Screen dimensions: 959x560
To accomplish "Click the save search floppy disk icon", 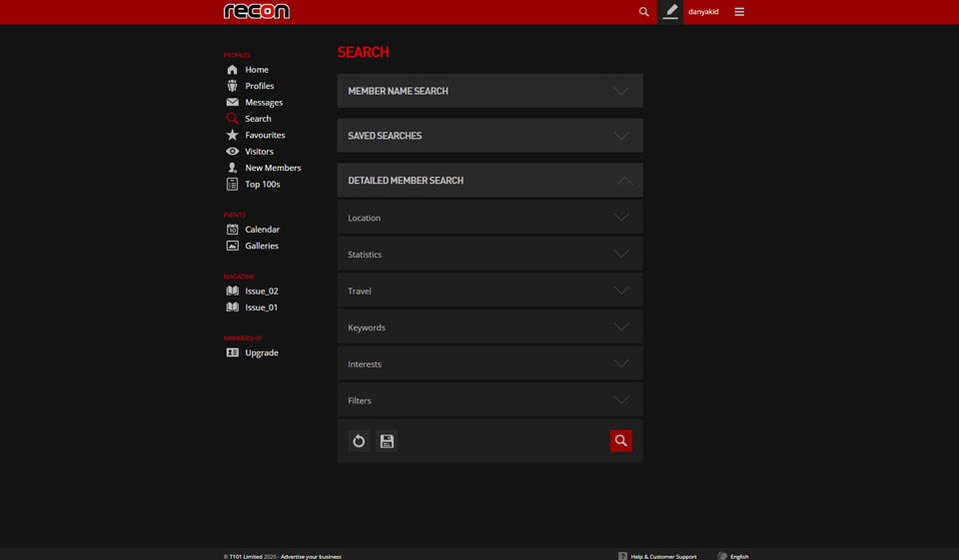I will 387,441.
